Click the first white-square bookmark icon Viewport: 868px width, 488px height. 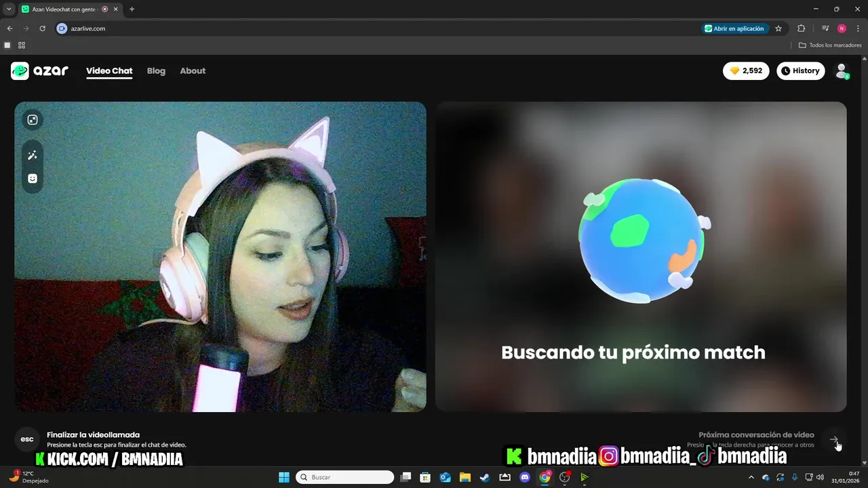click(7, 45)
